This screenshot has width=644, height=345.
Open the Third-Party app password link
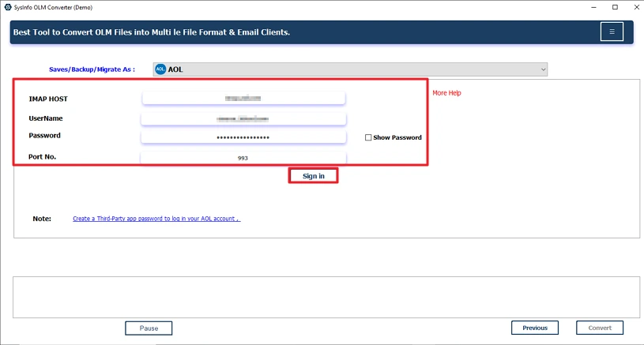click(x=156, y=219)
